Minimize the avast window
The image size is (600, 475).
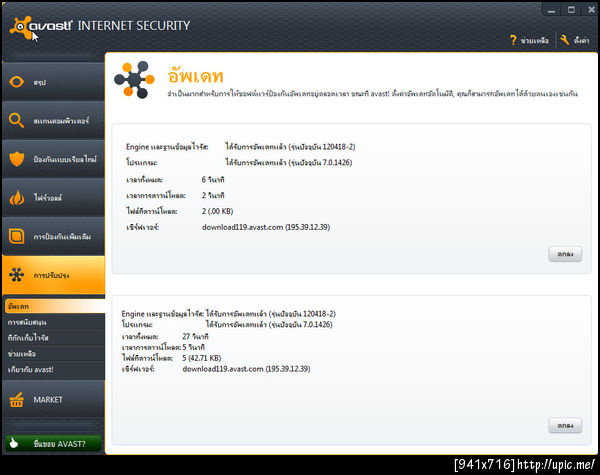551,11
